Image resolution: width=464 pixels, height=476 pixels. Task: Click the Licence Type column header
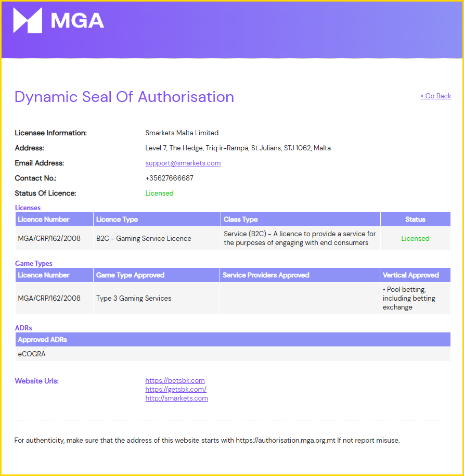coord(157,220)
